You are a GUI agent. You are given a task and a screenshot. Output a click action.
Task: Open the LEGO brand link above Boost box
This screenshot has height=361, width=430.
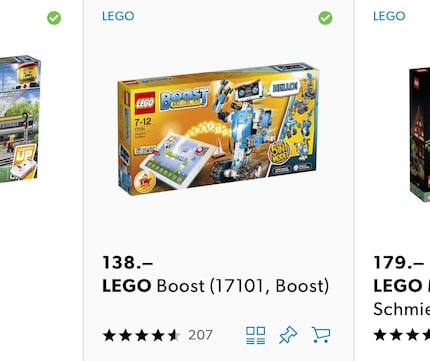pyautogui.click(x=118, y=16)
